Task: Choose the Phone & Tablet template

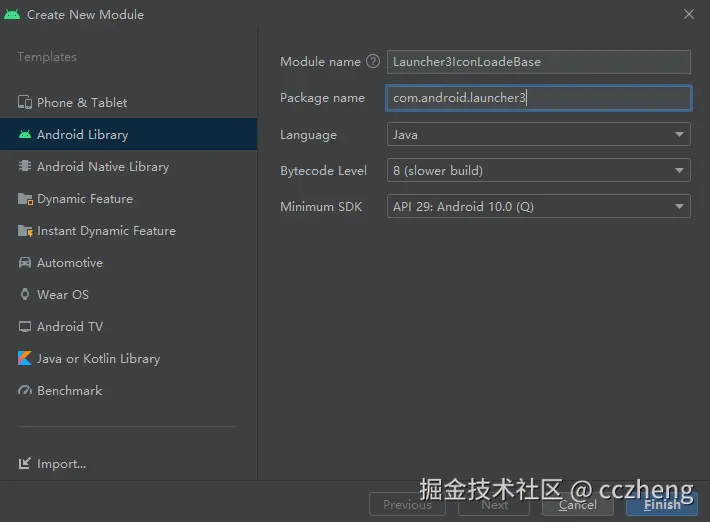Action: 129,102
